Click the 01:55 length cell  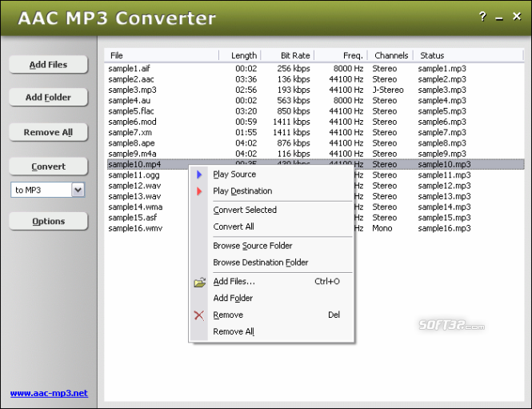pyautogui.click(x=246, y=132)
